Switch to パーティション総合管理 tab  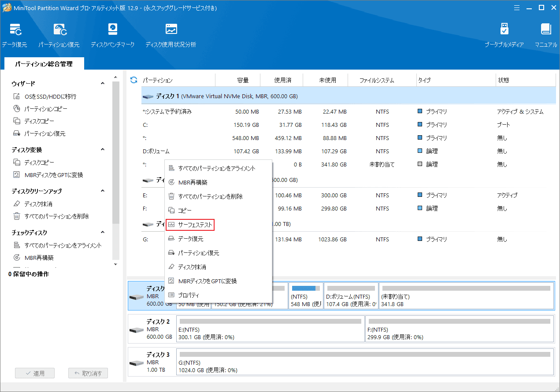44,64
